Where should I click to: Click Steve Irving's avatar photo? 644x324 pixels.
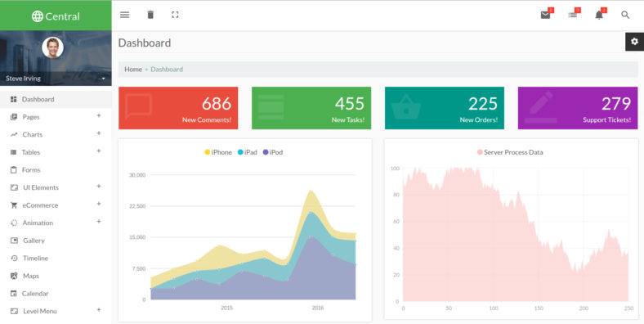pos(52,47)
